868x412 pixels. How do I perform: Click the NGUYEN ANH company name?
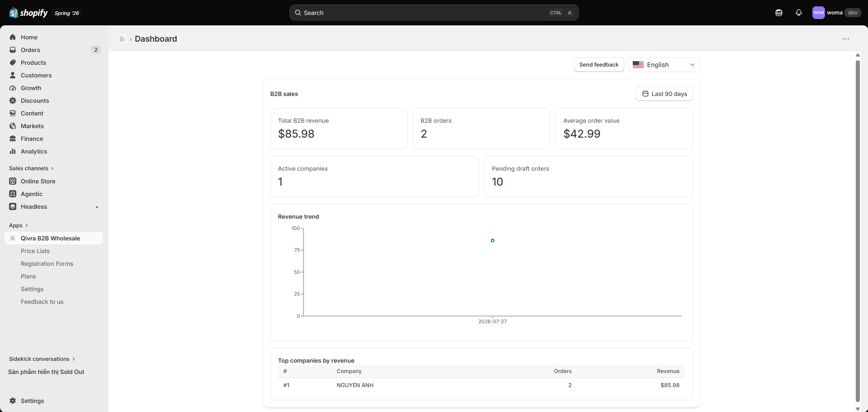coord(355,385)
